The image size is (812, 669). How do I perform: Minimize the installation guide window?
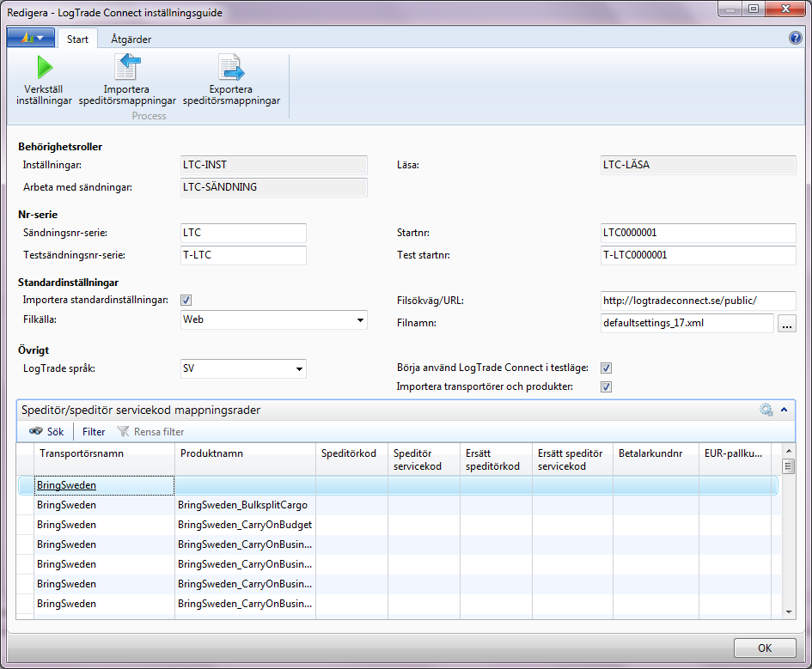(730, 9)
